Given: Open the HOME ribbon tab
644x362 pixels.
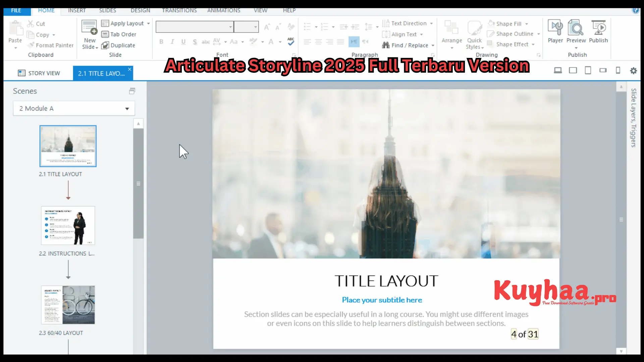Looking at the screenshot, I should [x=46, y=10].
